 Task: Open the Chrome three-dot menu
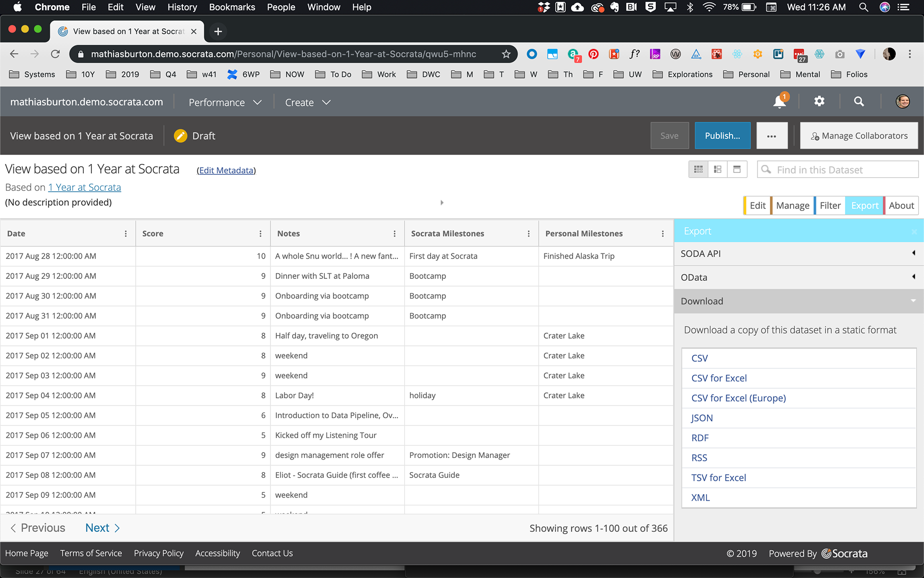(910, 54)
